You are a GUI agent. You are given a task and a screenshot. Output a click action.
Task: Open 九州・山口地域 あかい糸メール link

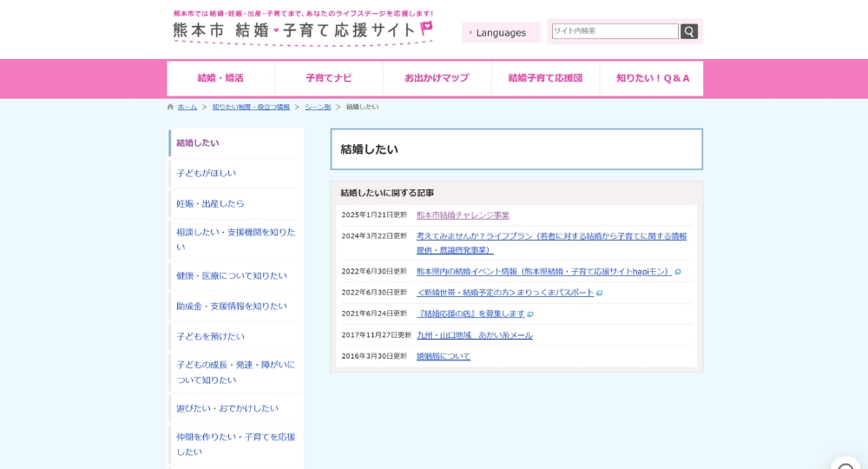tap(475, 335)
